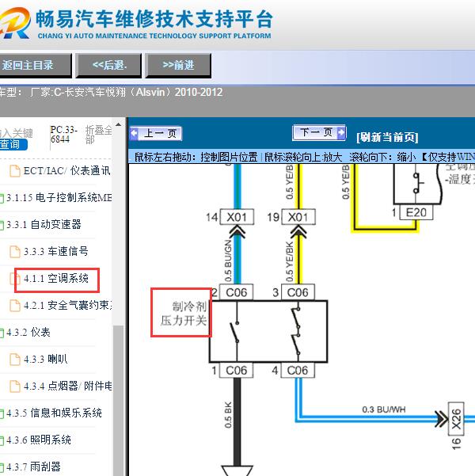Open 3.3.3 车速信号 tree entry
Screen dimensions: 475x476
pos(56,251)
